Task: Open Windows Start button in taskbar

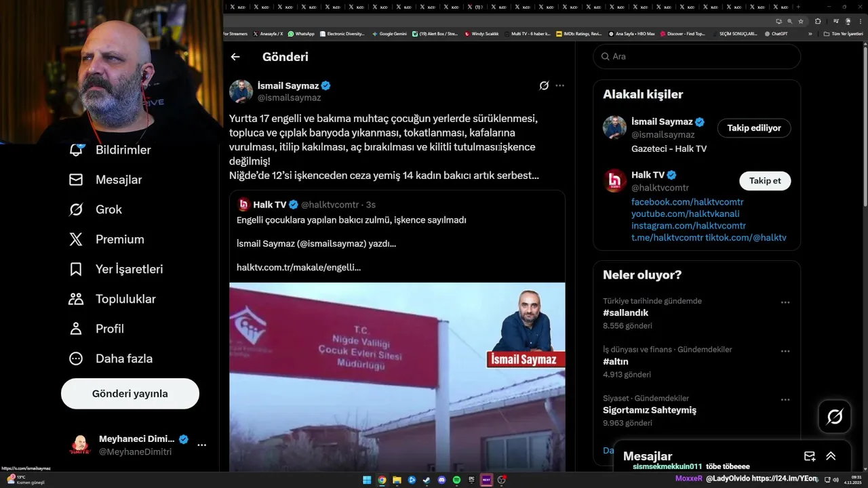Action: [x=367, y=480]
